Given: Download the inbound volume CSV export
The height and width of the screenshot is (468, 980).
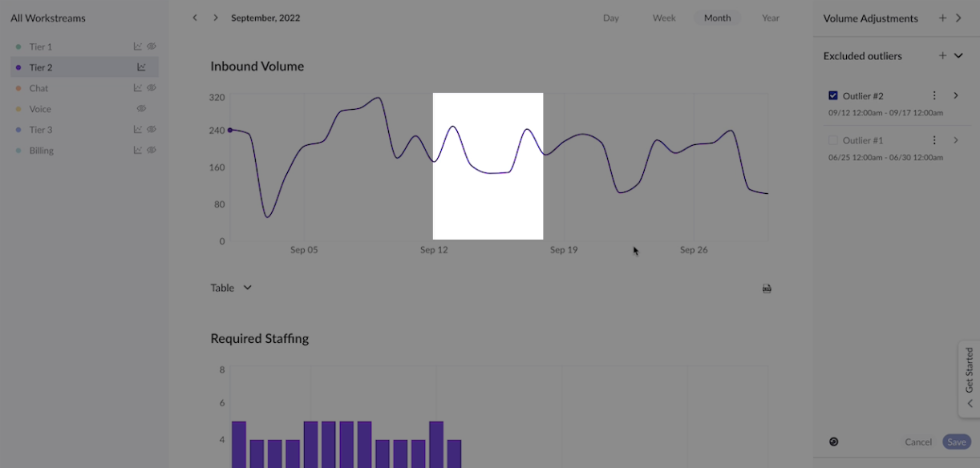Looking at the screenshot, I should point(767,288).
